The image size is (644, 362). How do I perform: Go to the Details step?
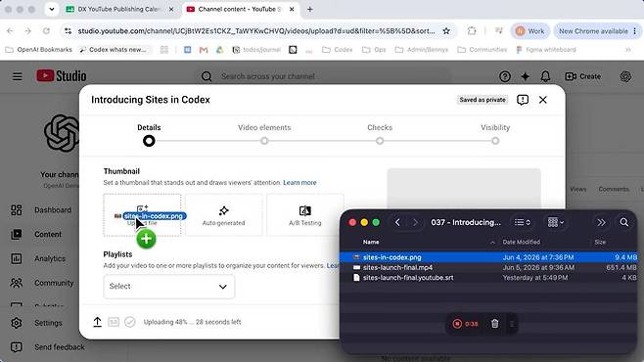tap(149, 134)
